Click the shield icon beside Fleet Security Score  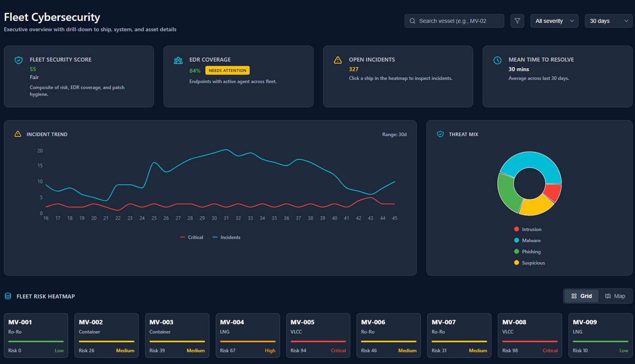tap(18, 60)
